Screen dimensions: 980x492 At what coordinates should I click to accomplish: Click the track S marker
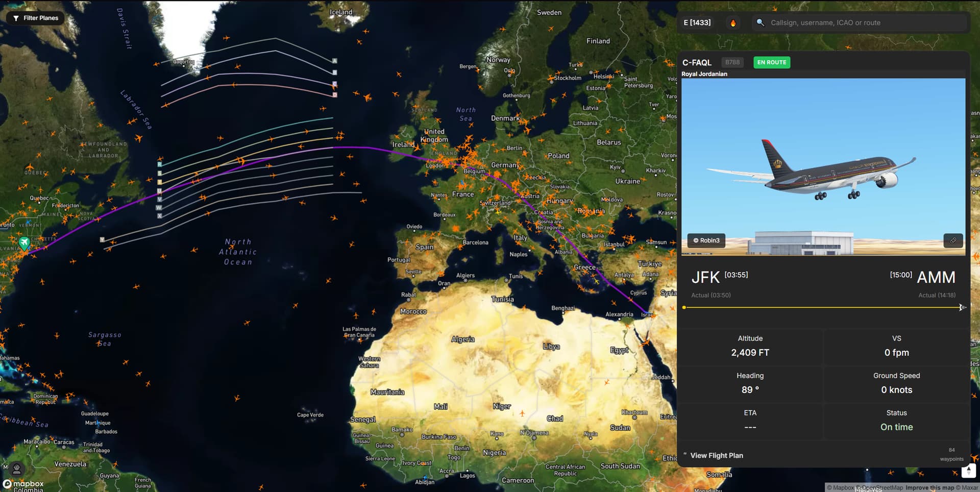coord(160,174)
